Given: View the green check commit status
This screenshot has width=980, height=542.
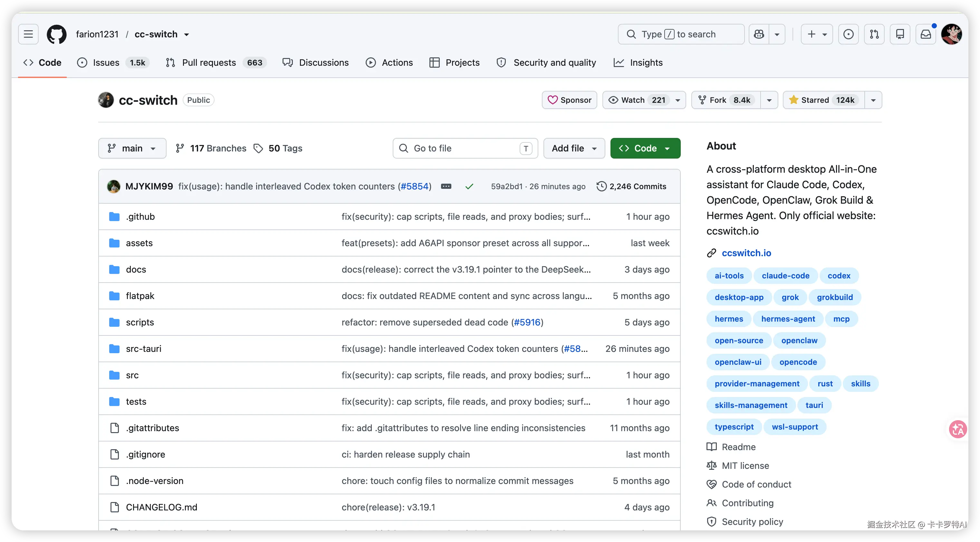Looking at the screenshot, I should tap(469, 187).
